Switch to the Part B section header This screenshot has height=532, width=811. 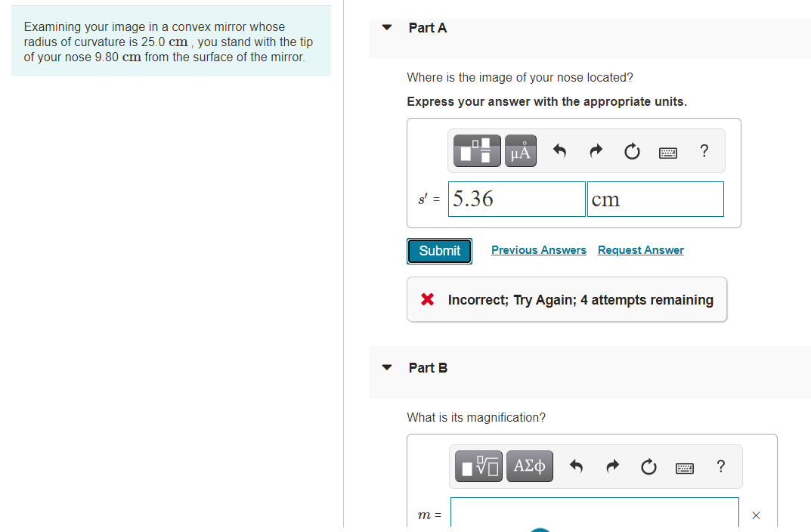[x=427, y=368]
